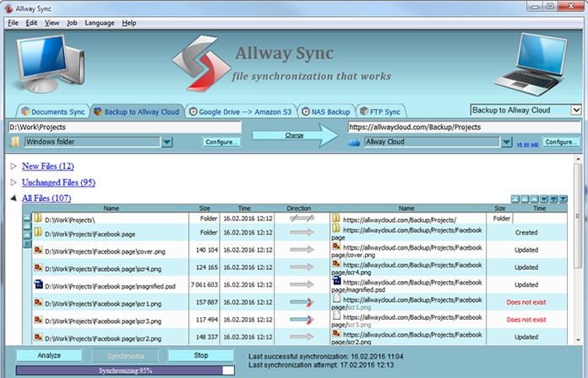Image resolution: width=588 pixels, height=378 pixels.
Task: Click the 16.85 MB usage link
Action: point(527,145)
